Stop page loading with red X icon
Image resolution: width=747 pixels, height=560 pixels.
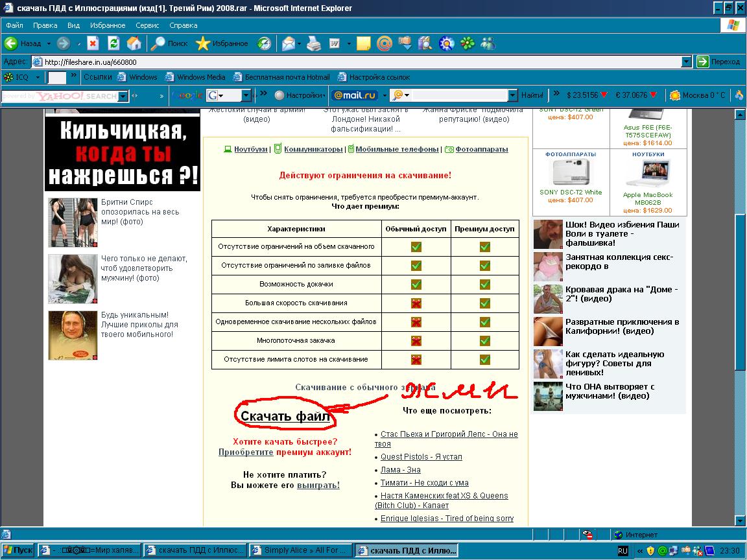click(x=93, y=43)
